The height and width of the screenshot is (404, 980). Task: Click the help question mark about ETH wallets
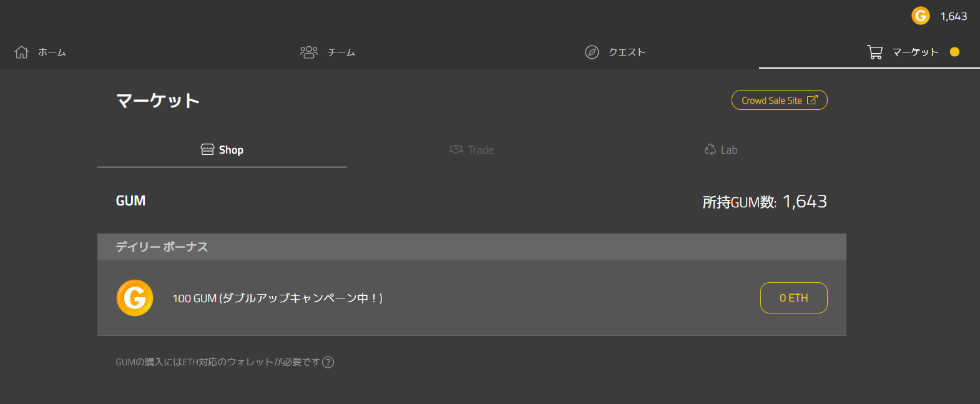[x=328, y=362]
